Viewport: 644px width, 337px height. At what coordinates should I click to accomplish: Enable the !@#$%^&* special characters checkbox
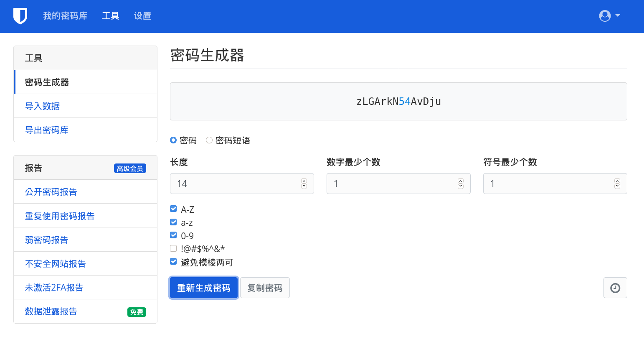173,249
